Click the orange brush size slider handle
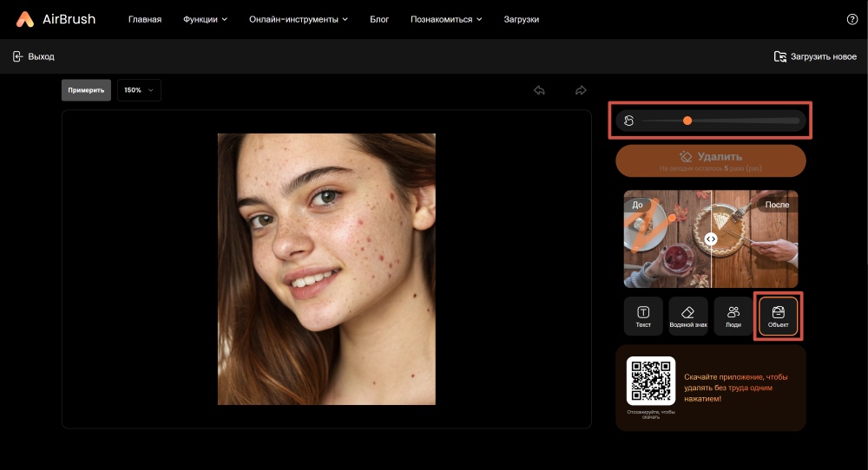Viewport: 868px width, 470px height. click(687, 121)
